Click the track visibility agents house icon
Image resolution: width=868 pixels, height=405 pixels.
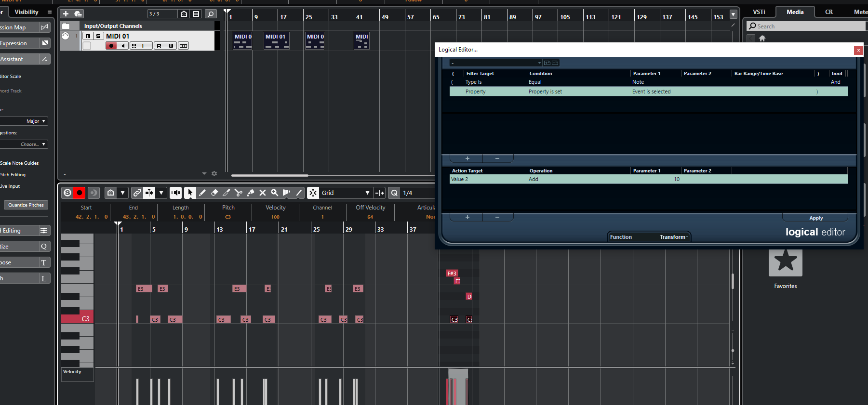[184, 14]
